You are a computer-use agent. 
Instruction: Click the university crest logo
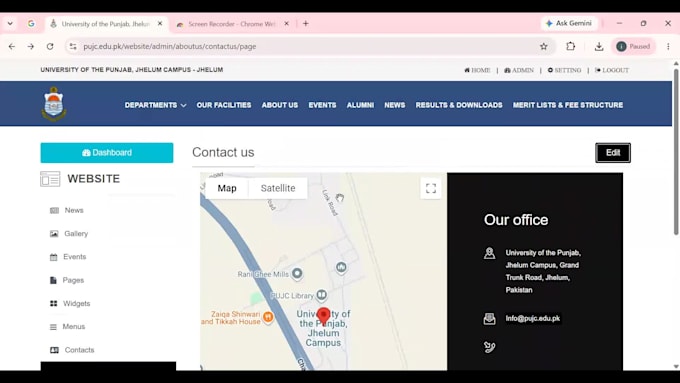(54, 104)
